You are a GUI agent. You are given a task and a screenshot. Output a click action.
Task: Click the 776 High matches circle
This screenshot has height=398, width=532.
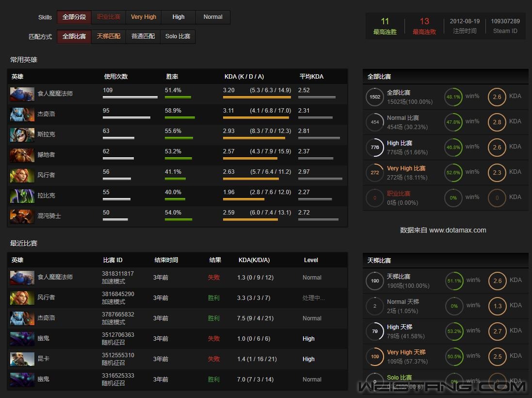coord(374,148)
